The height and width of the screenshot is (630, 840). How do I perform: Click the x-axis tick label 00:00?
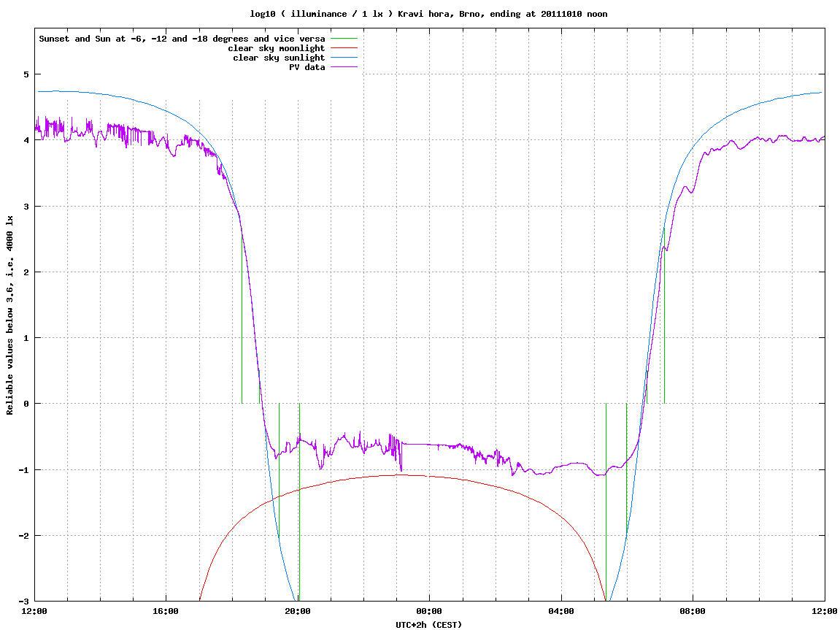pos(430,611)
